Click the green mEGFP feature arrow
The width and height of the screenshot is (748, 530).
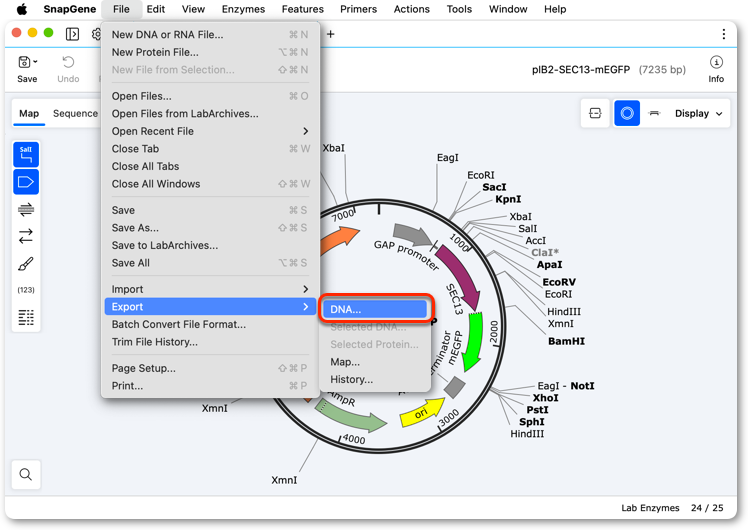[x=475, y=341]
